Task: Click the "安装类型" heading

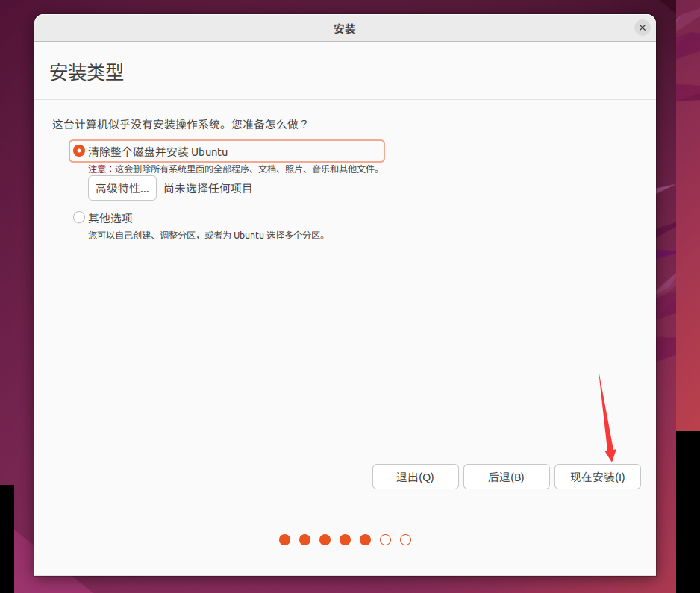Action: pos(87,72)
